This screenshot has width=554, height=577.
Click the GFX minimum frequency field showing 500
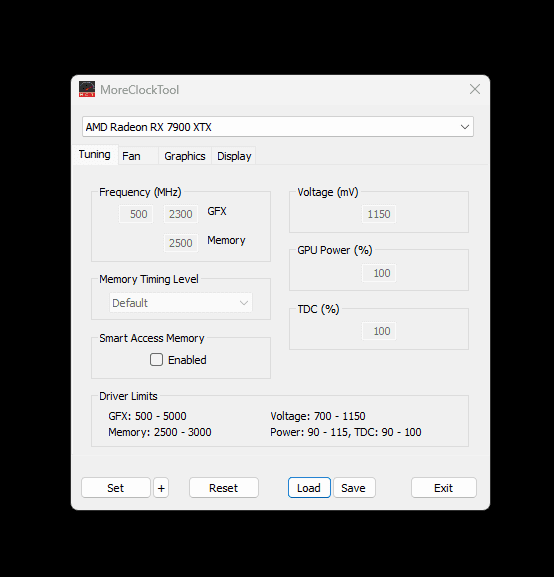[x=136, y=214]
